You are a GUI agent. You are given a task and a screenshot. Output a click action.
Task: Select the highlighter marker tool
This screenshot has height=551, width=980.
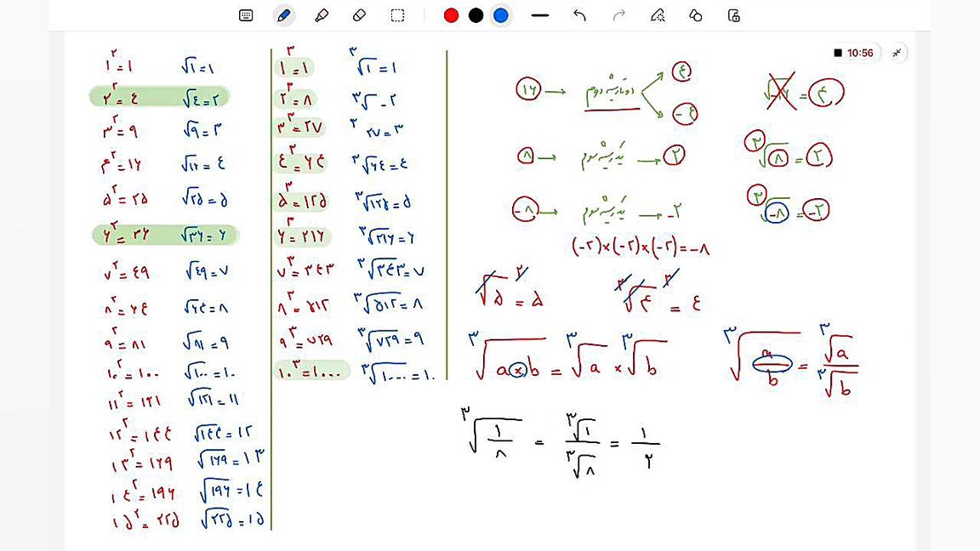(x=322, y=15)
